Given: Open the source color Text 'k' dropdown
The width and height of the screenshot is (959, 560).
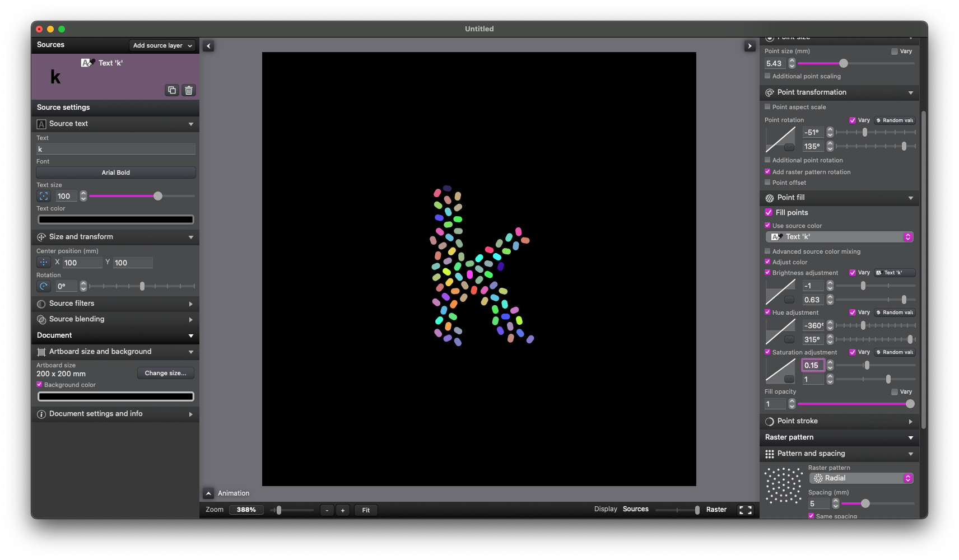Looking at the screenshot, I should point(840,237).
